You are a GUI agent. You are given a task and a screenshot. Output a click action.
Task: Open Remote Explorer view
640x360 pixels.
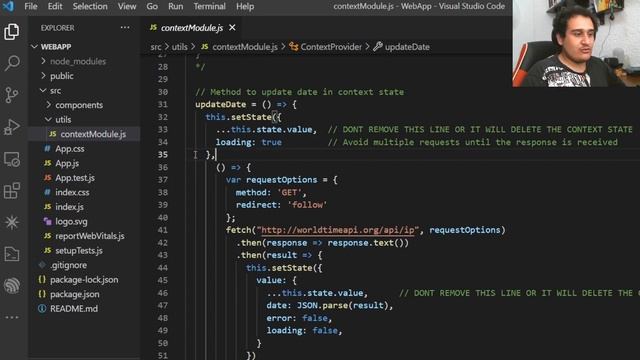(11, 159)
